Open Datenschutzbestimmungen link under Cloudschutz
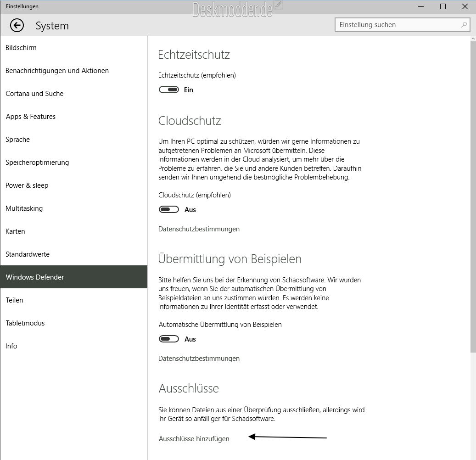476x460 pixels. coord(199,229)
